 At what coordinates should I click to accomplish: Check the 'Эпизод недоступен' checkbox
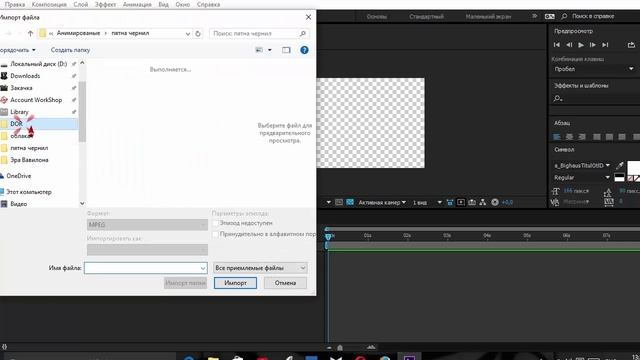point(215,223)
